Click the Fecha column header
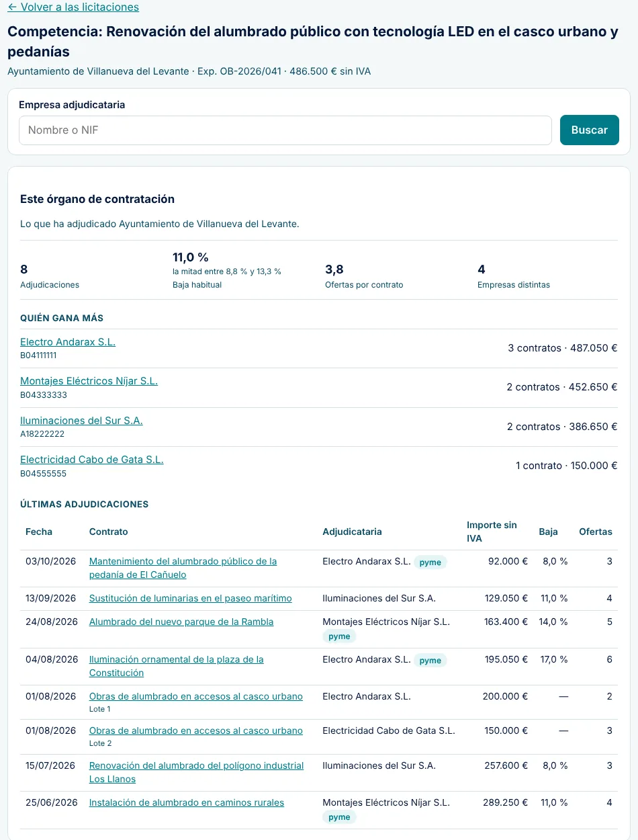The height and width of the screenshot is (840, 638). pos(39,532)
